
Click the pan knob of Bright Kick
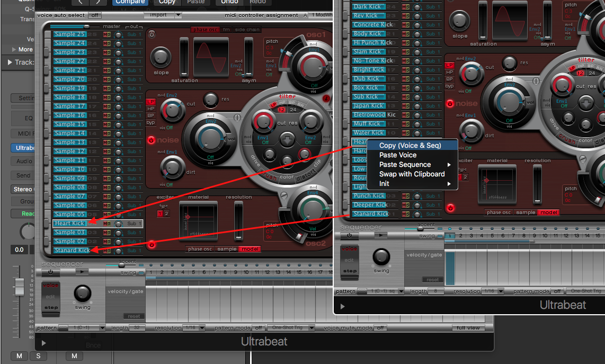coord(417,70)
